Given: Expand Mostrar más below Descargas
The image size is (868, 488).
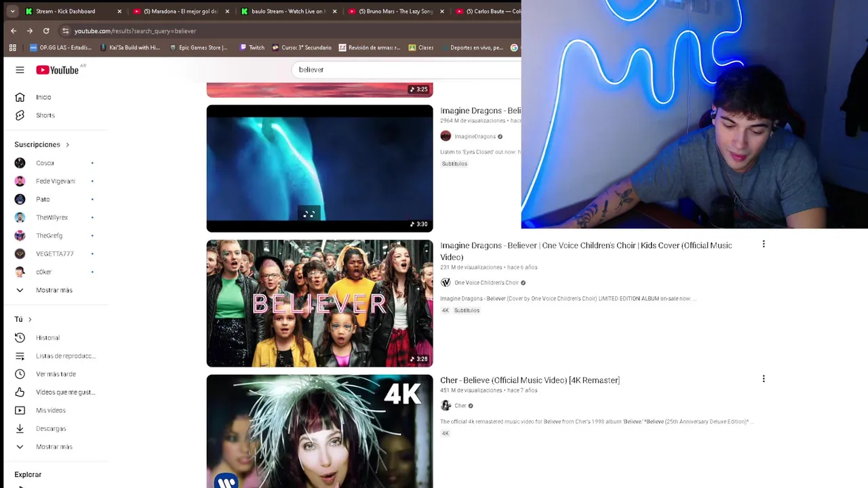Looking at the screenshot, I should click(x=54, y=447).
